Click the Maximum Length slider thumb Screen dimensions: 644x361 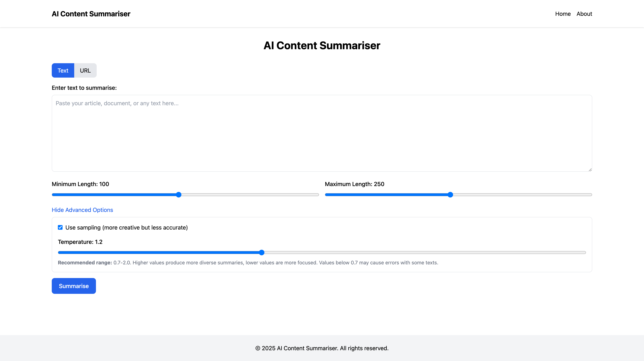(450, 195)
